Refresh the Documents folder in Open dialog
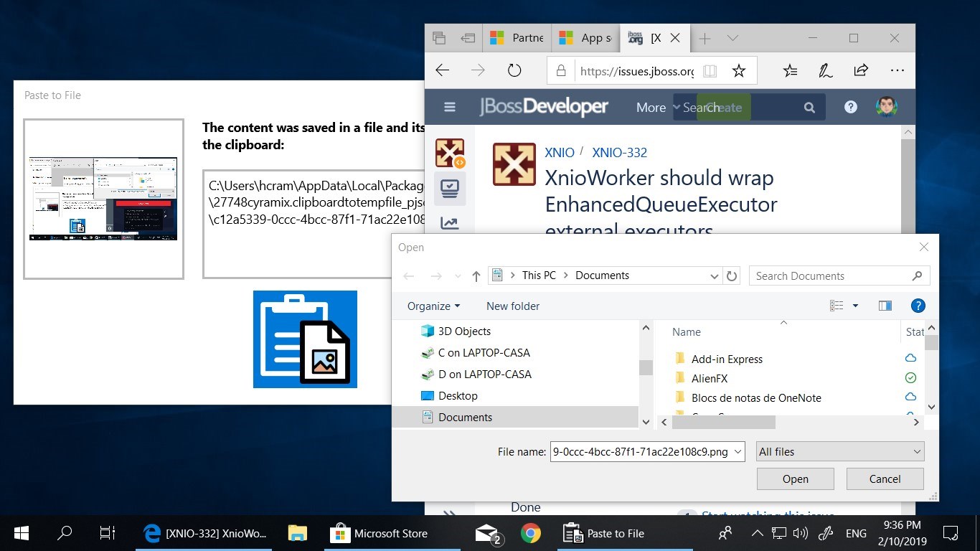The height and width of the screenshot is (551, 980). (732, 275)
